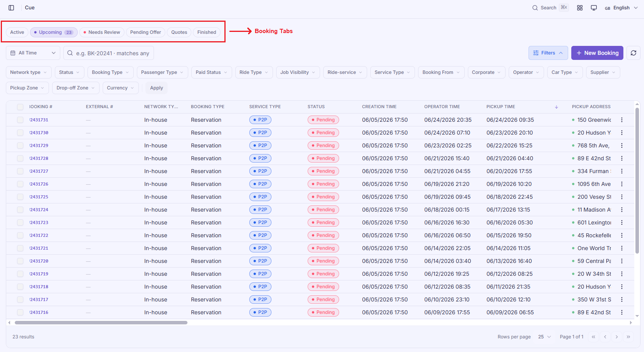Open row actions menu for booking 2431724
Image resolution: width=644 pixels, height=352 pixels.
[622, 210]
